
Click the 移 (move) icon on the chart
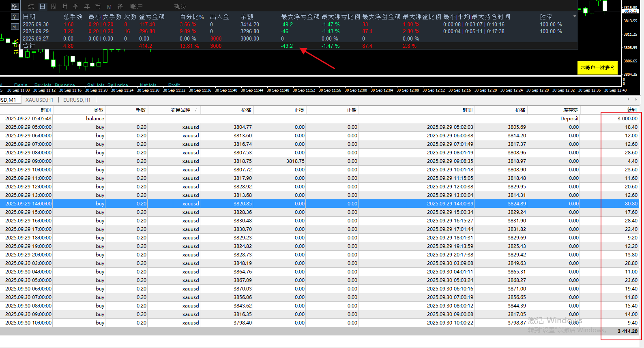(15, 6)
